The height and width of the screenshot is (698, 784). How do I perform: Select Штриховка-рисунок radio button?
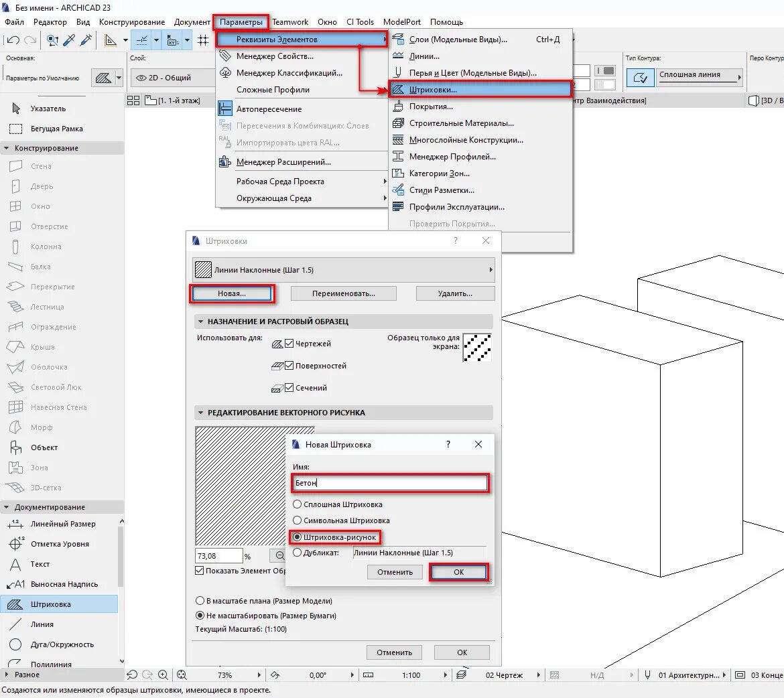tap(297, 537)
